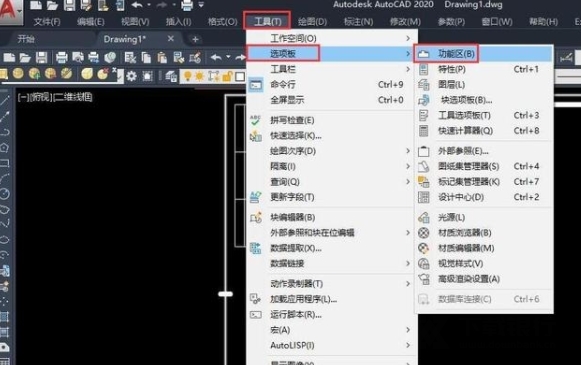Open the 修改(M) menu
Viewport: 581px width, 365px height.
[x=405, y=22]
